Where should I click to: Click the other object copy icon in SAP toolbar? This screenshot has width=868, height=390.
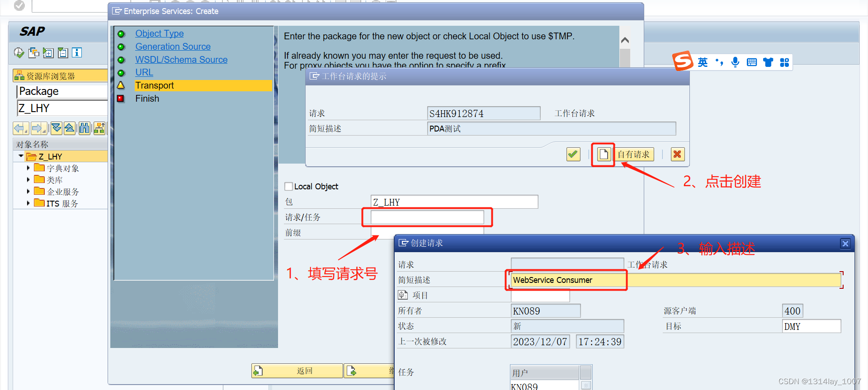33,53
